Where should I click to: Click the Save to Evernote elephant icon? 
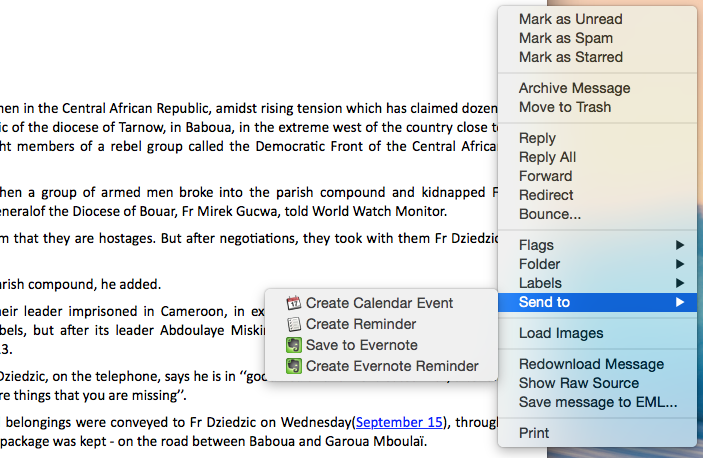point(294,345)
